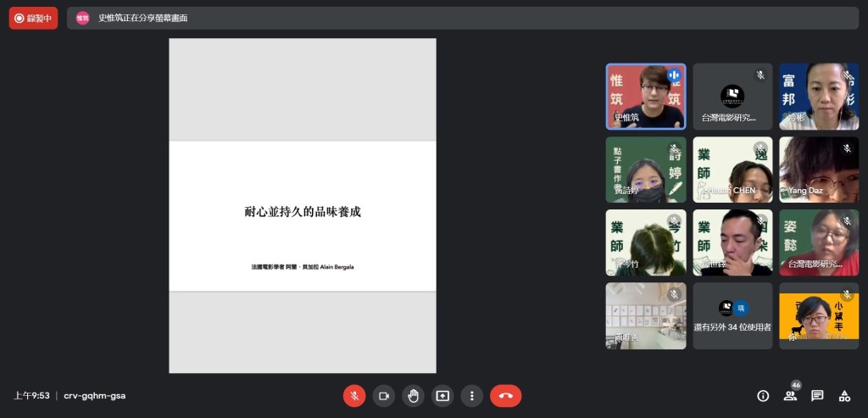This screenshot has height=418, width=868.
Task: Click the muted mic icon on Yang Daz tile
Action: [847, 148]
